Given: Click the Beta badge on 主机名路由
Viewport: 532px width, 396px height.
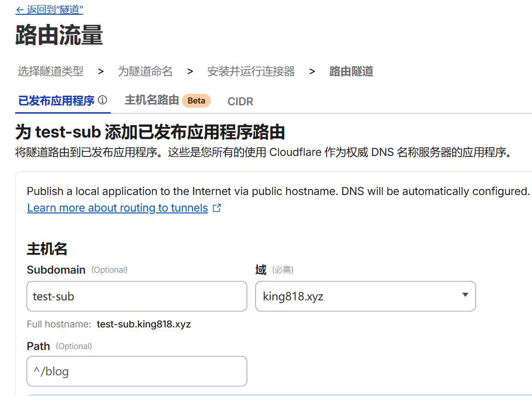Looking at the screenshot, I should click(196, 101).
